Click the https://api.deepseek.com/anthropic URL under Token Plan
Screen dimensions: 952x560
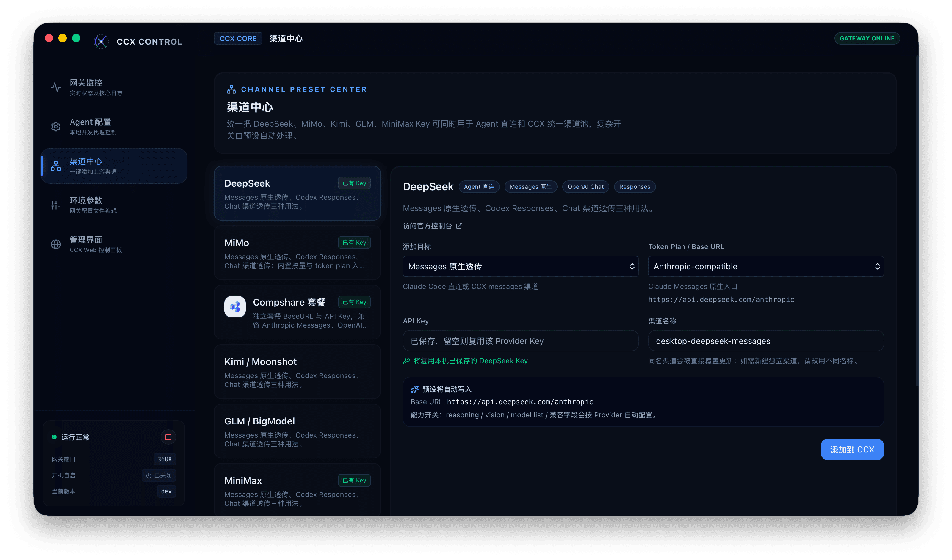pos(721,300)
